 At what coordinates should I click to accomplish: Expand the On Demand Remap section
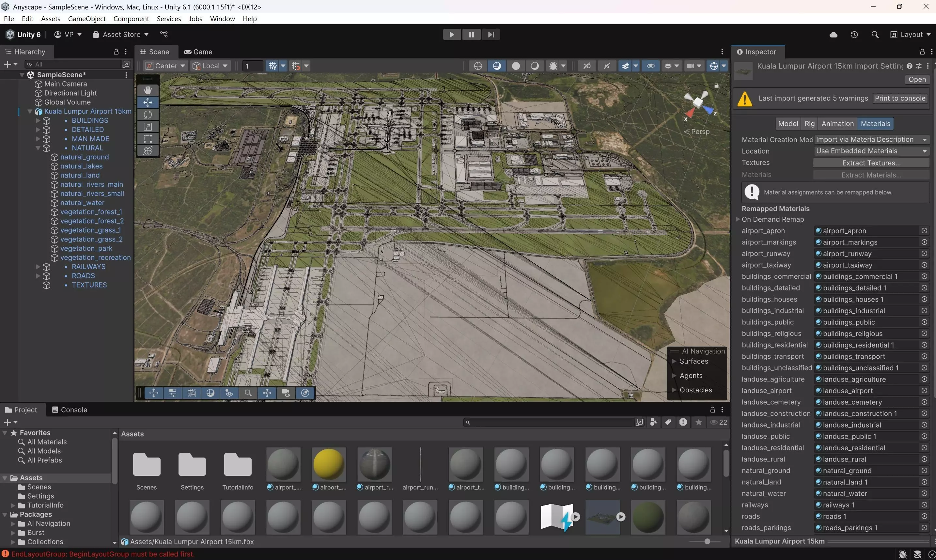coord(738,219)
